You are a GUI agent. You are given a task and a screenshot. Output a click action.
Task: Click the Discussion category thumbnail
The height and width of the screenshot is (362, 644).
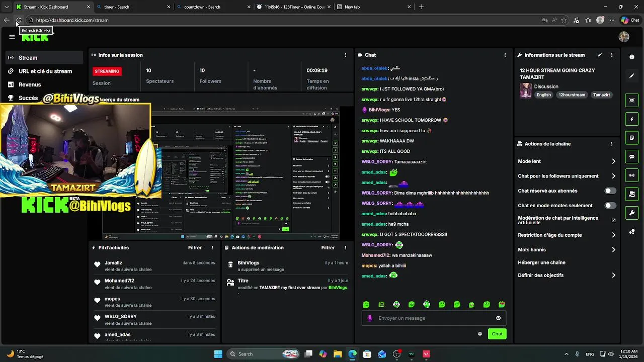pos(526,90)
